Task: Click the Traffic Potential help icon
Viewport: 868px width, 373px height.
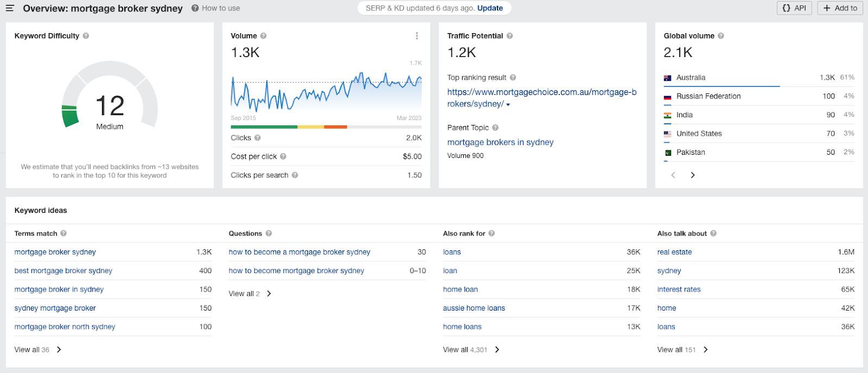Action: click(509, 36)
